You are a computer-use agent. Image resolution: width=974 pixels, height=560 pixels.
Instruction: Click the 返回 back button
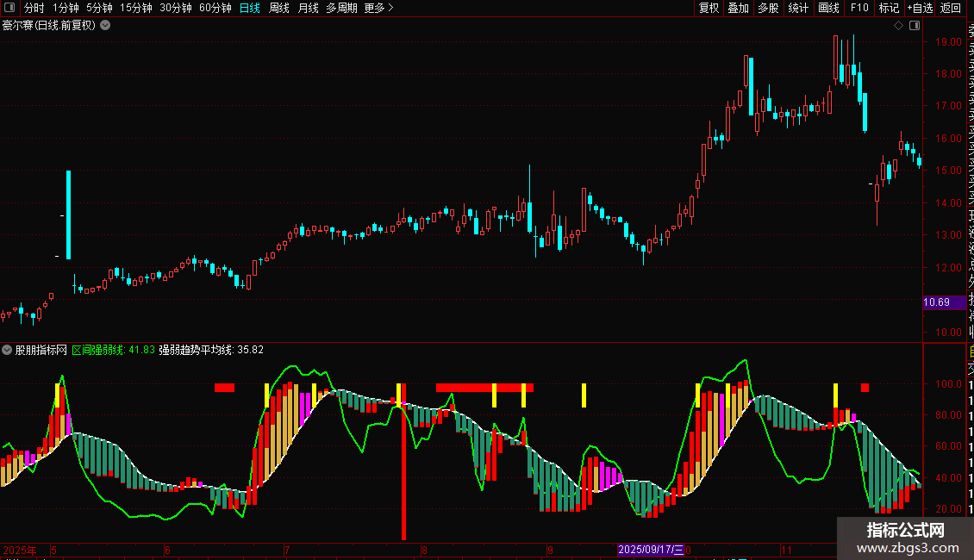pyautogui.click(x=951, y=8)
